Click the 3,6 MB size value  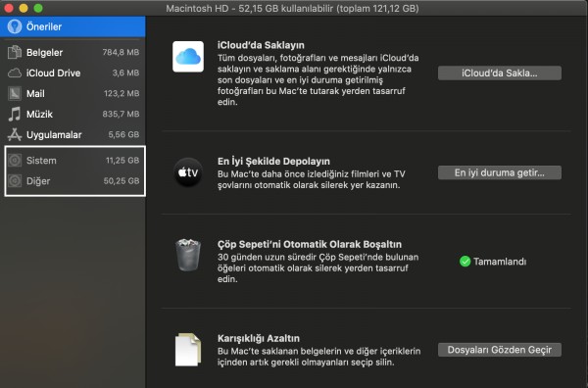[x=125, y=73]
